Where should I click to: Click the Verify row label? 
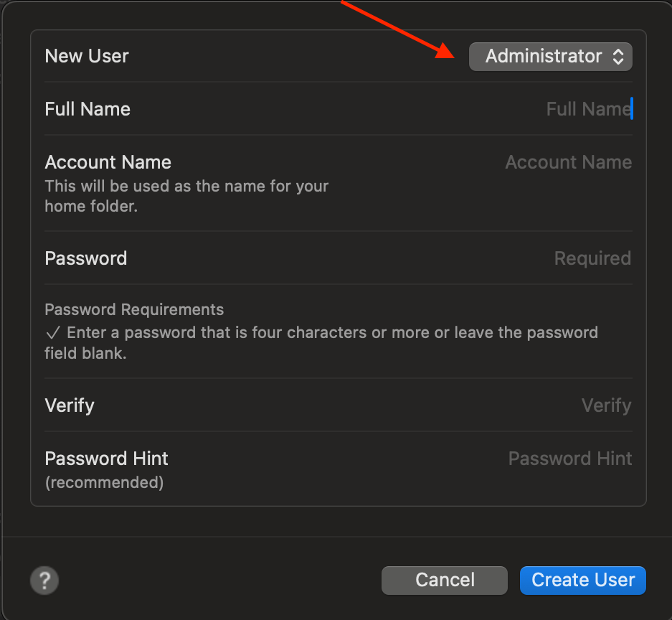(x=69, y=405)
